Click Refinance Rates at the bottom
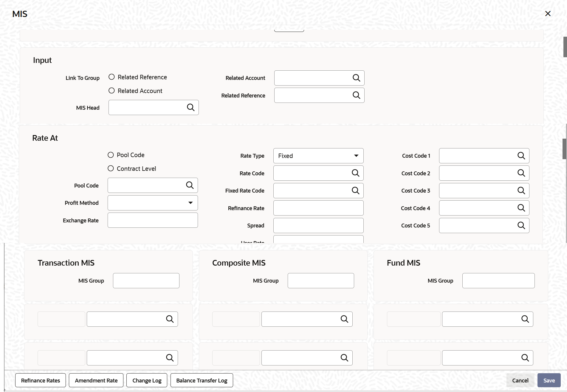The image size is (567, 392). pyautogui.click(x=40, y=380)
